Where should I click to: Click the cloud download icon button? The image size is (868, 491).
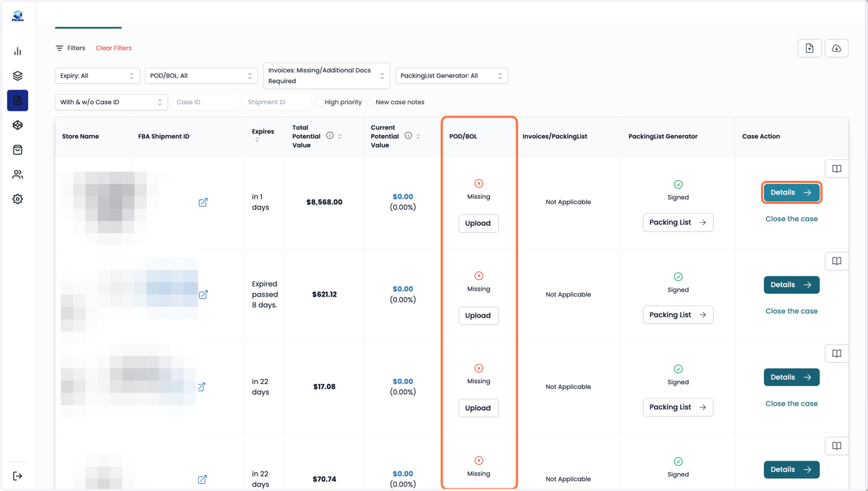[836, 48]
